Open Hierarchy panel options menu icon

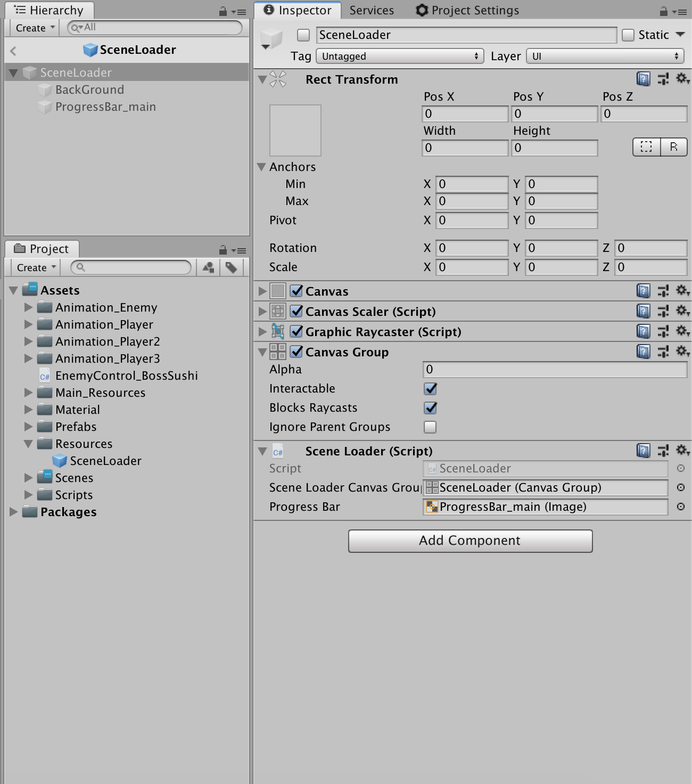[x=240, y=12]
